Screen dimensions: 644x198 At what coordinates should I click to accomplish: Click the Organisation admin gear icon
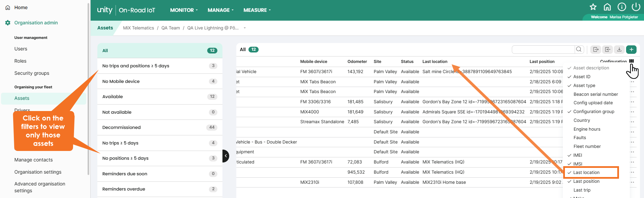[8, 23]
